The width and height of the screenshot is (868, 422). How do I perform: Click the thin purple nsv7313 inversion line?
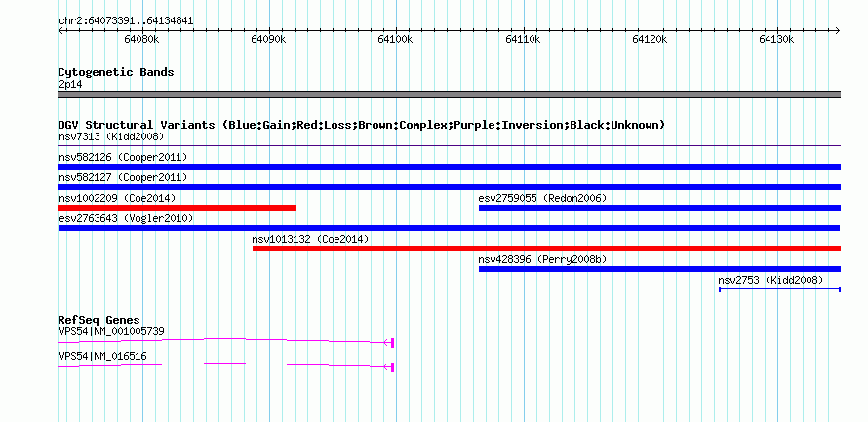coord(449,146)
